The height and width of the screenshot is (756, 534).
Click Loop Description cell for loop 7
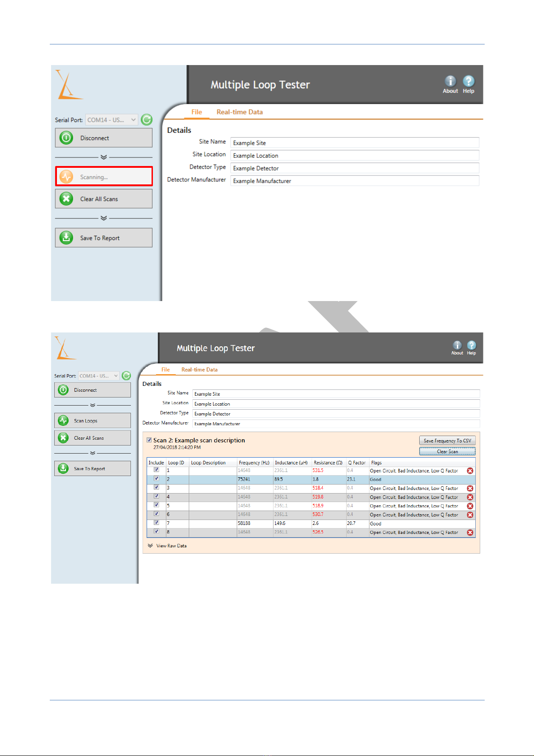[x=213, y=523]
